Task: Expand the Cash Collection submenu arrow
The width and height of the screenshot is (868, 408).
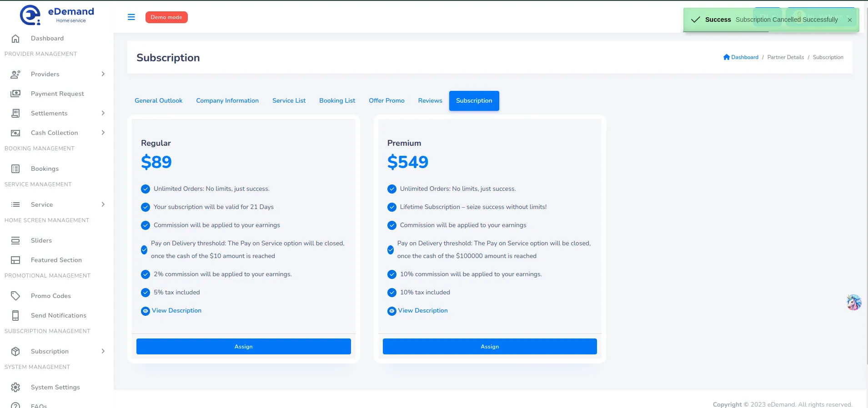Action: 103,133
